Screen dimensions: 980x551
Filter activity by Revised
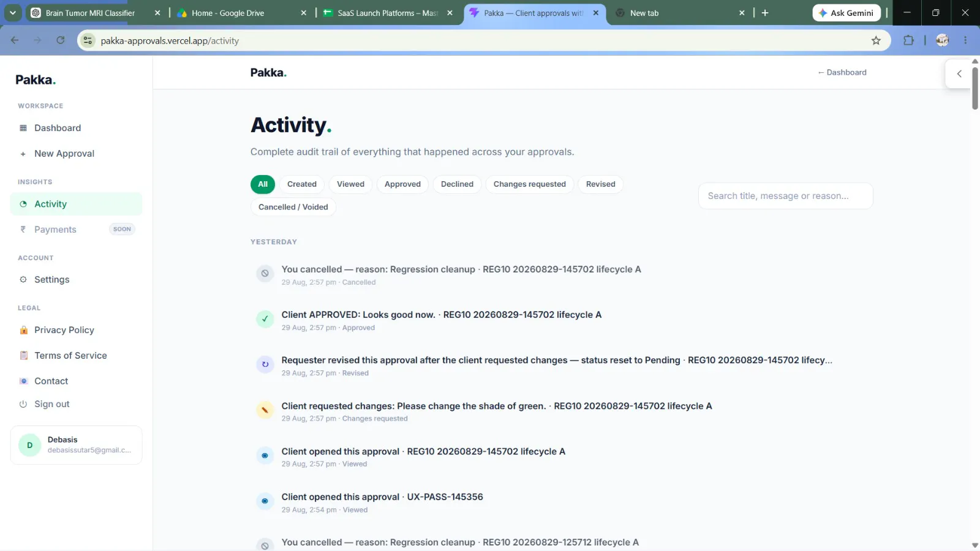601,184
